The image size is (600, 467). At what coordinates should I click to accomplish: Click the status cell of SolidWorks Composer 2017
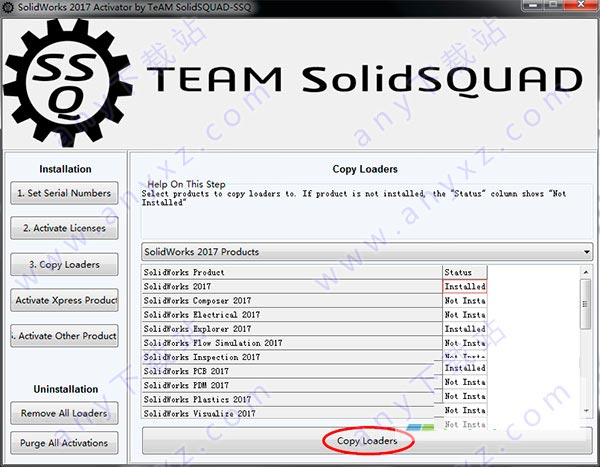coord(465,300)
